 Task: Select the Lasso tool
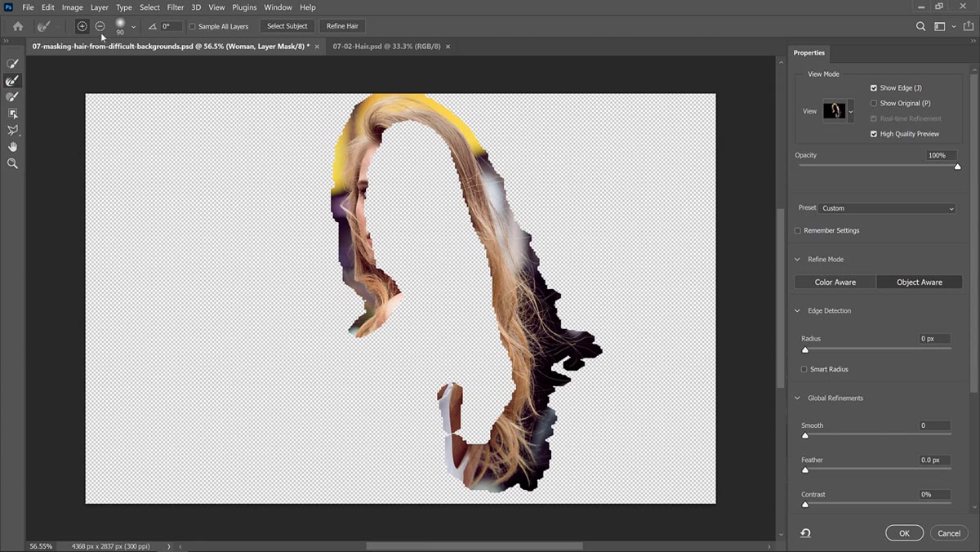point(12,130)
